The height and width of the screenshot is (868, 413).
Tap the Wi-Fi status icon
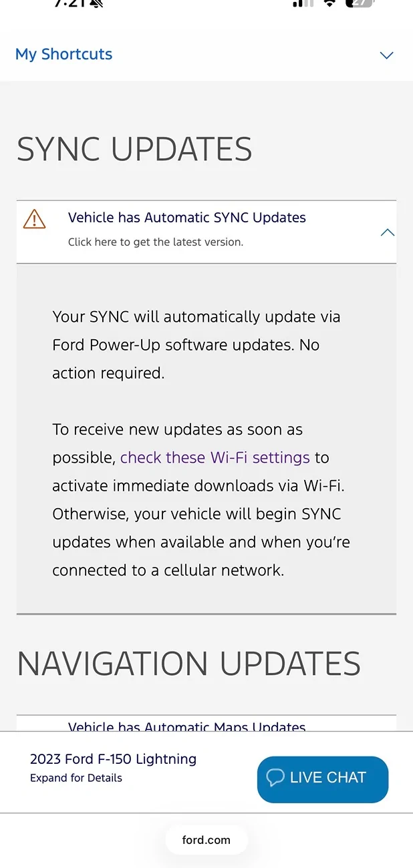coord(329,3)
